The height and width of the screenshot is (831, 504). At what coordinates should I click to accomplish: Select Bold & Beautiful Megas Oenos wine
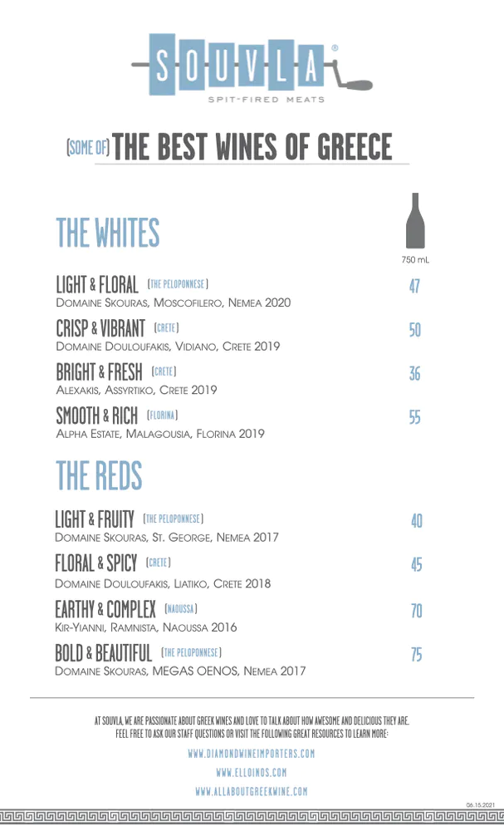(180, 661)
